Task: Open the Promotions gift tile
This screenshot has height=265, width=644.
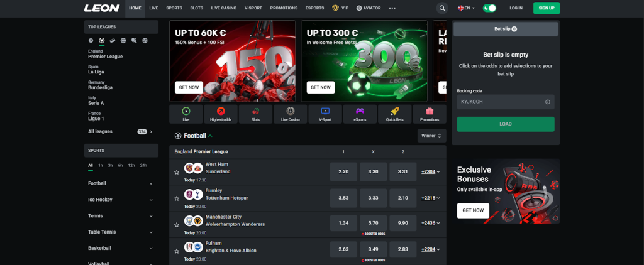Action: coord(430,114)
